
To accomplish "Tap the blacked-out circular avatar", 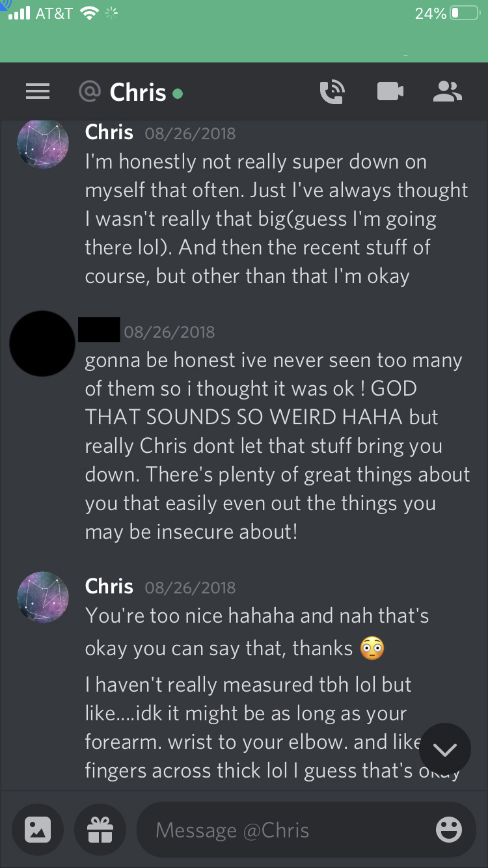I will [x=43, y=344].
